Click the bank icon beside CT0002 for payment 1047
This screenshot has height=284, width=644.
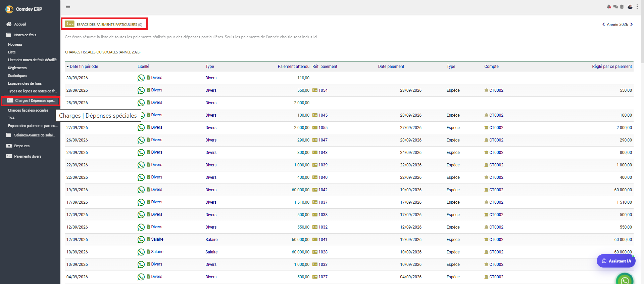point(486,140)
